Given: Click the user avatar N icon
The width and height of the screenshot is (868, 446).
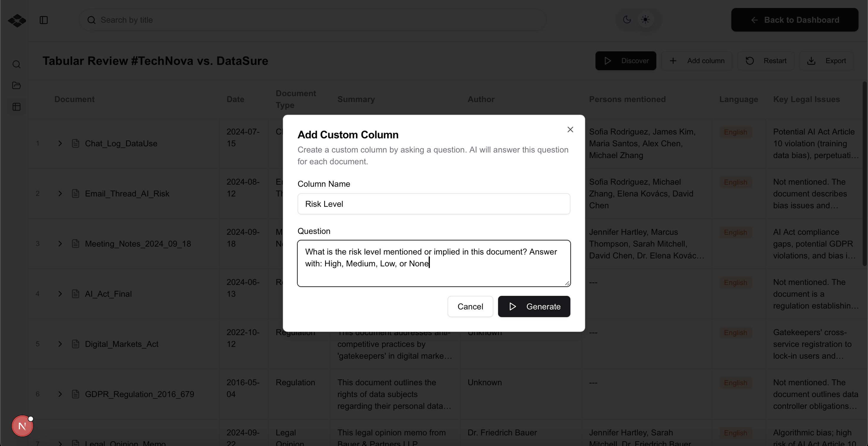Looking at the screenshot, I should (22, 426).
